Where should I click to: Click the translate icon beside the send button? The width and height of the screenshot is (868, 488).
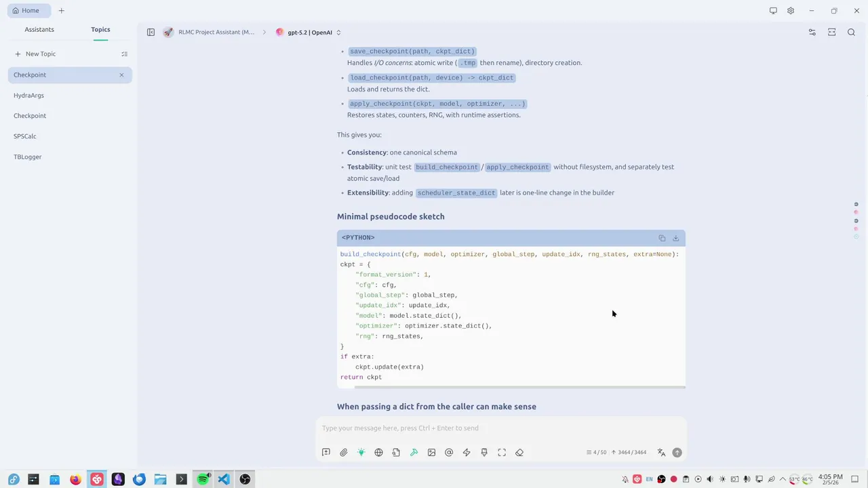point(661,453)
